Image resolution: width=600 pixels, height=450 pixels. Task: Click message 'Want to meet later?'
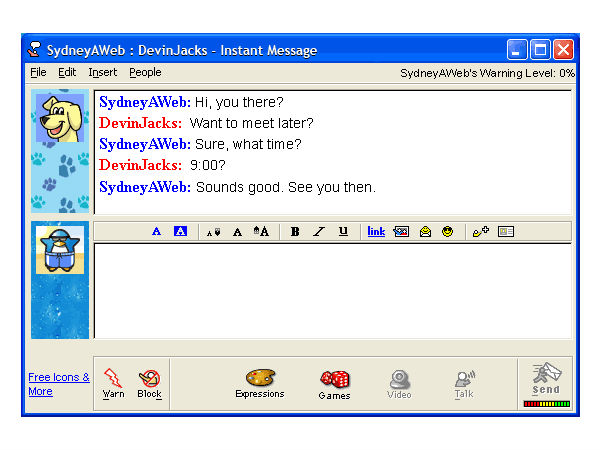click(x=251, y=123)
